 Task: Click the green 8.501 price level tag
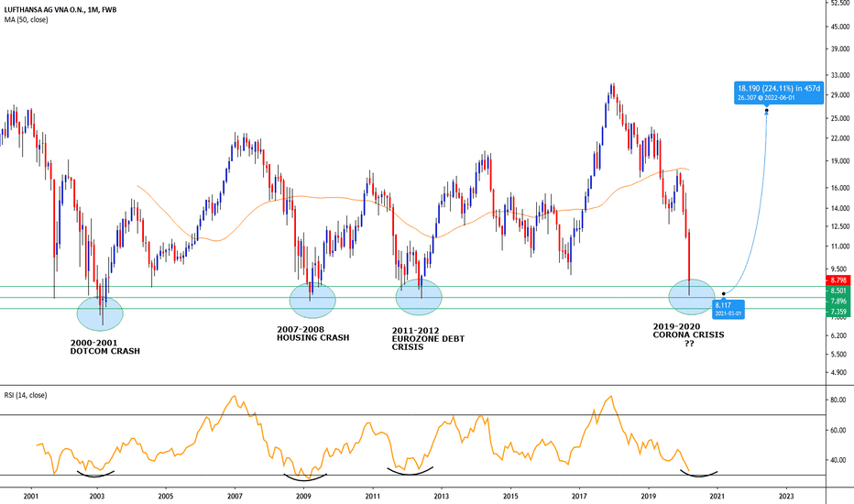[x=838, y=291]
